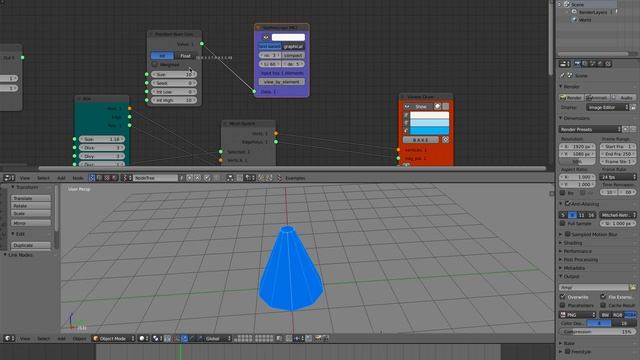
Task: Open 24 fps frame rate dropdown
Action: tap(618, 177)
